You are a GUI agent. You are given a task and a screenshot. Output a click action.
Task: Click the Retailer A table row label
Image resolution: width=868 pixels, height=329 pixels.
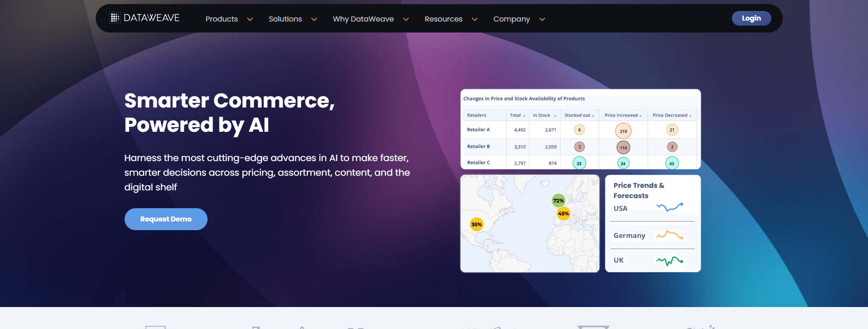(x=478, y=129)
